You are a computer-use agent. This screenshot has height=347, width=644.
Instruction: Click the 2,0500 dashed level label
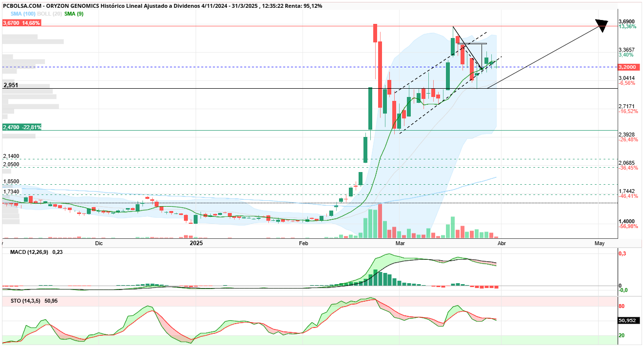11,165
